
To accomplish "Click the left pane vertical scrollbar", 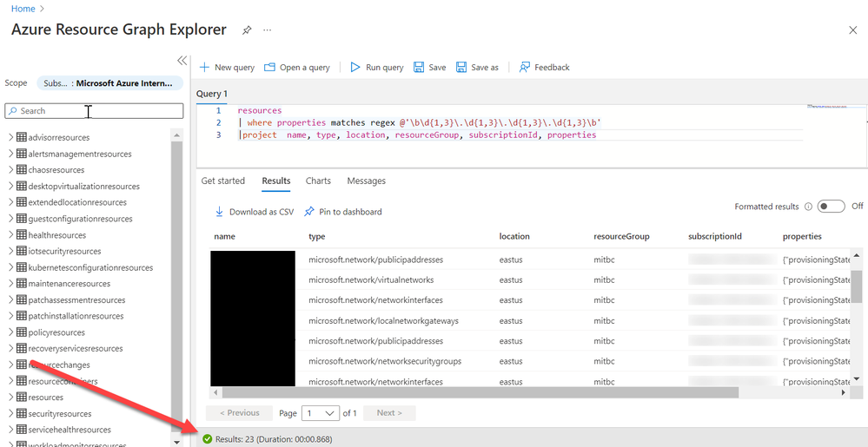I will tap(176, 287).
